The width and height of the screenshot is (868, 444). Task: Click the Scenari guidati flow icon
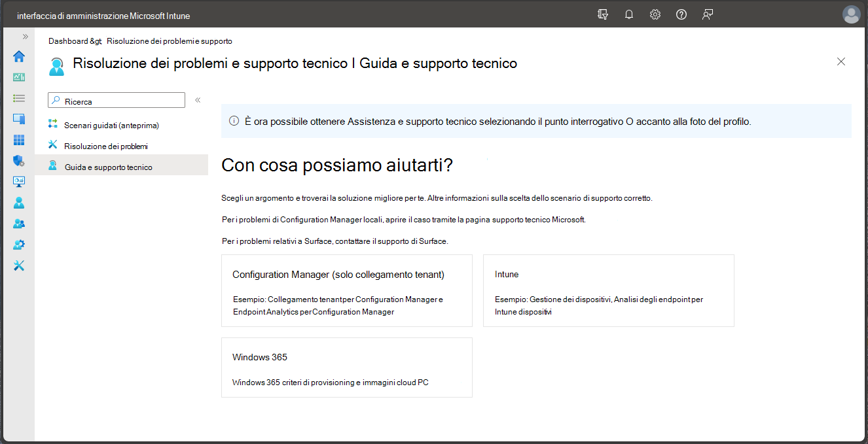point(53,124)
